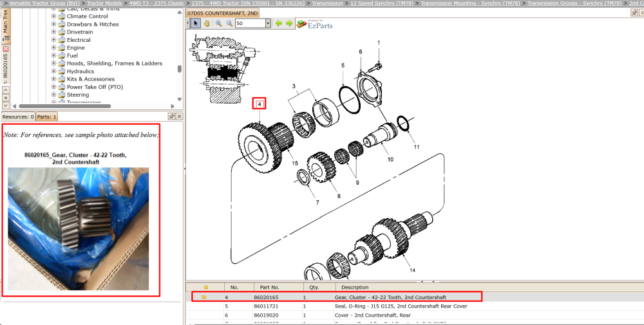Screen dimensions: 644x325
Task: Go to previous diagram with left green arrow
Action: click(x=279, y=23)
